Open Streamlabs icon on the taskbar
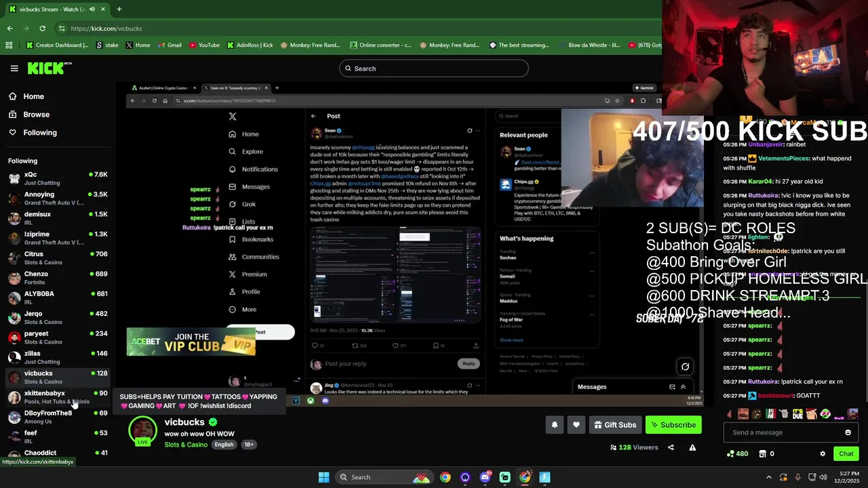Image resolution: width=868 pixels, height=488 pixels. coord(505,477)
